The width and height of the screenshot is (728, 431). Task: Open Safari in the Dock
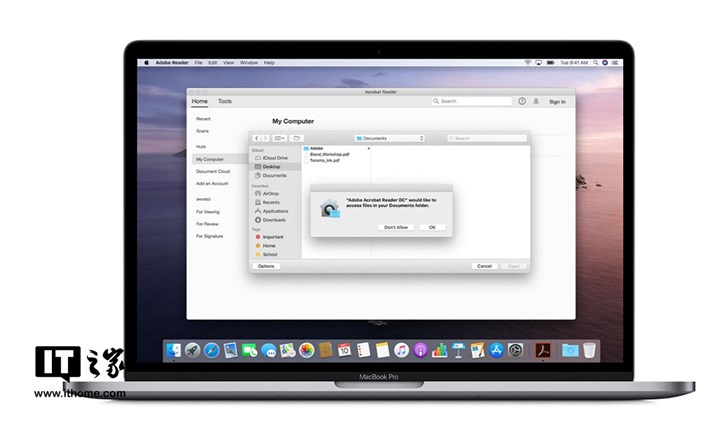pyautogui.click(x=211, y=350)
